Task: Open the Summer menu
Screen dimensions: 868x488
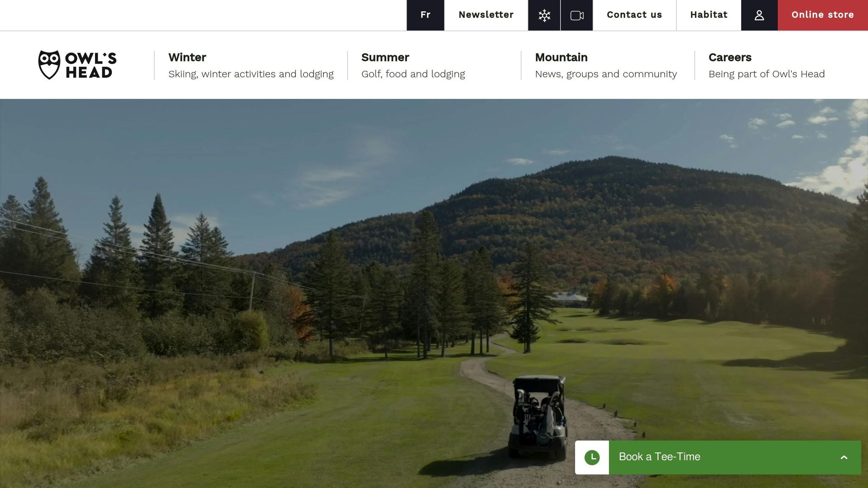Action: pos(385,57)
